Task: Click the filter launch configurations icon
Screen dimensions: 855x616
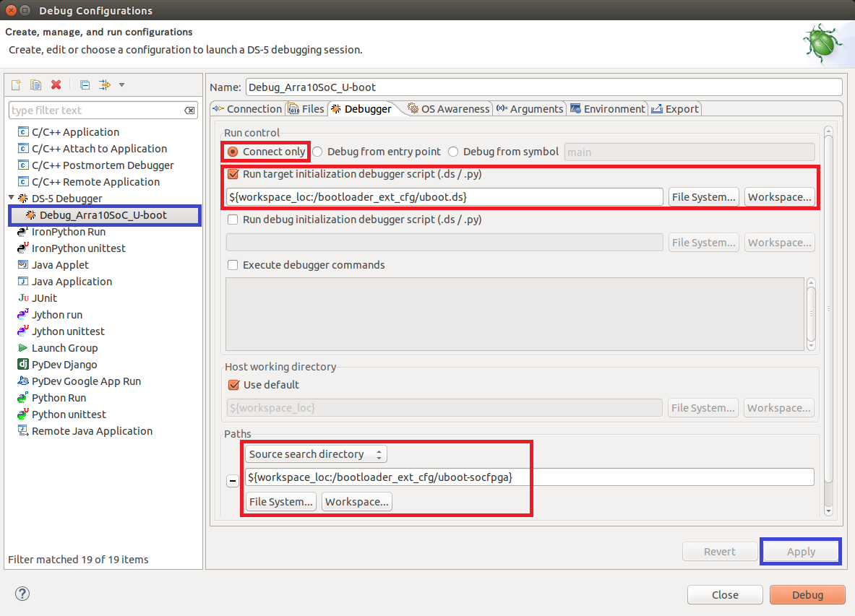Action: (x=104, y=85)
